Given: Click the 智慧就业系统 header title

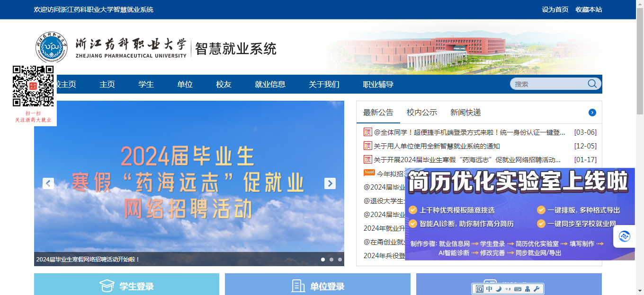Looking at the screenshot, I should point(236,48).
